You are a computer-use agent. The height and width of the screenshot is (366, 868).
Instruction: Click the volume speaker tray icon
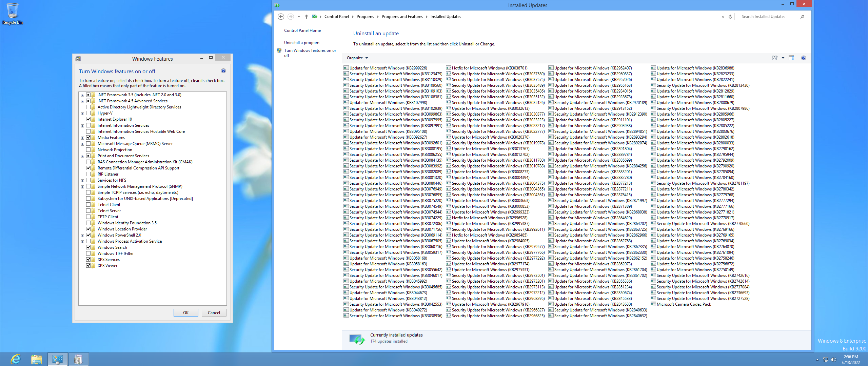(x=834, y=360)
